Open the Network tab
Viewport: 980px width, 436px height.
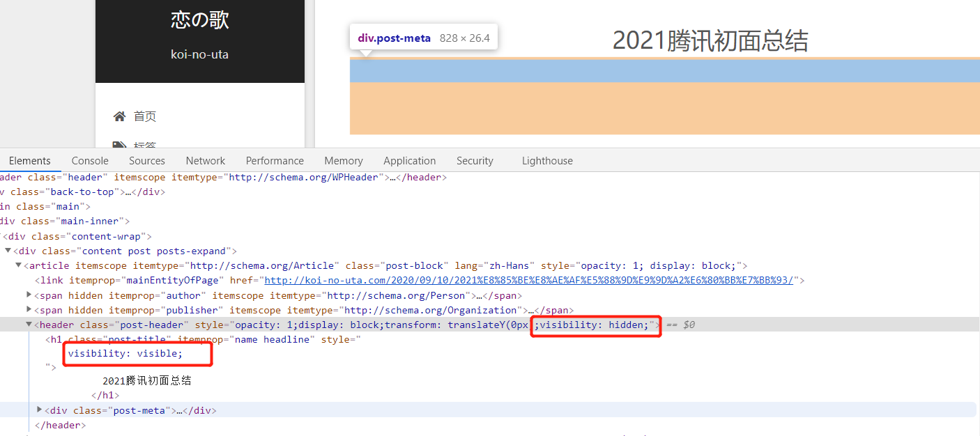click(x=206, y=161)
